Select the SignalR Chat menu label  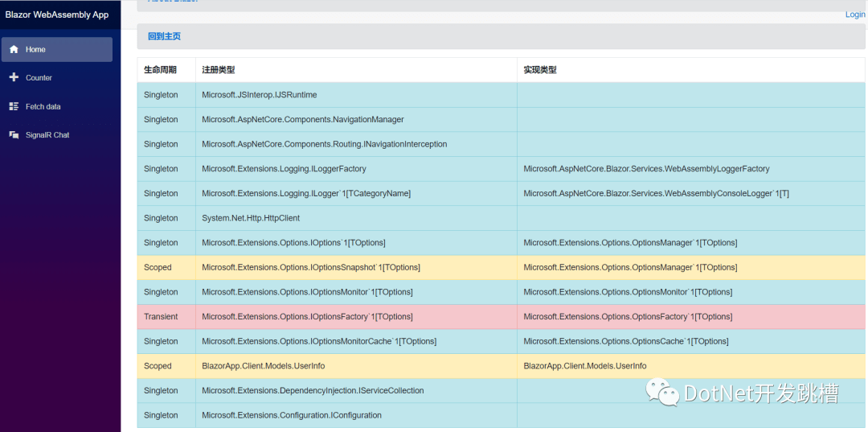(47, 135)
